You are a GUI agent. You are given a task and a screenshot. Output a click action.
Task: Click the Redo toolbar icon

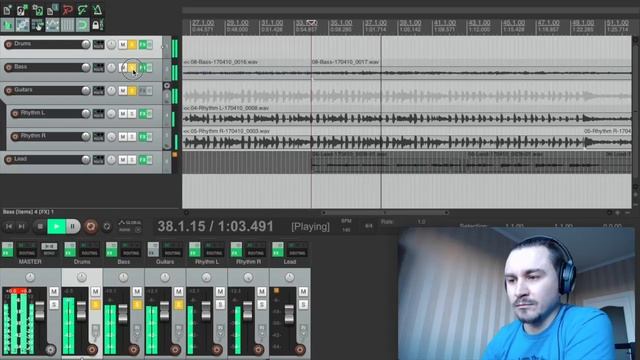(82, 9)
